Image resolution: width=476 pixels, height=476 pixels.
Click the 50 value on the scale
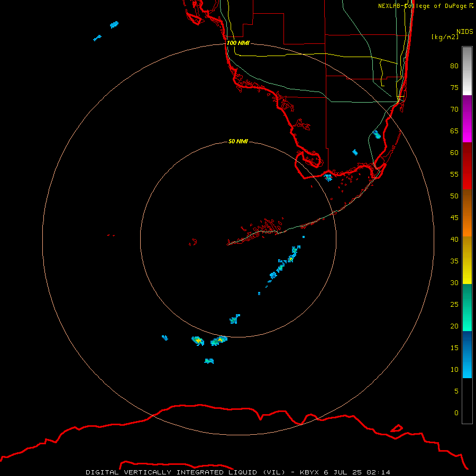click(x=454, y=196)
